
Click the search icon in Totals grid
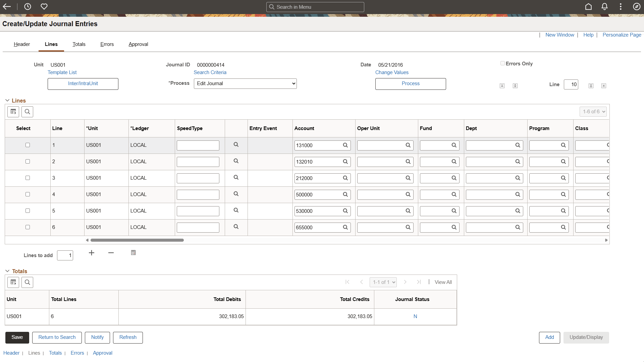pyautogui.click(x=27, y=282)
